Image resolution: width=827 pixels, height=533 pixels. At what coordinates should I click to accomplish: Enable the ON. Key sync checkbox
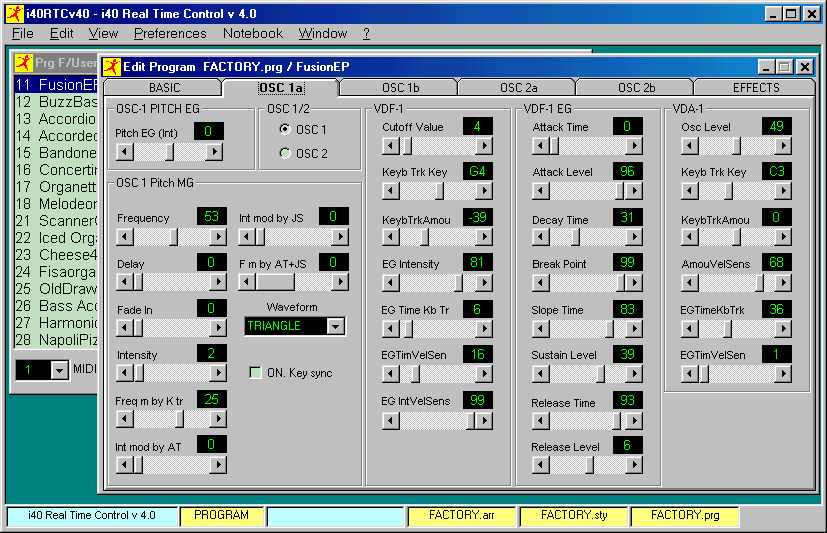pos(255,373)
